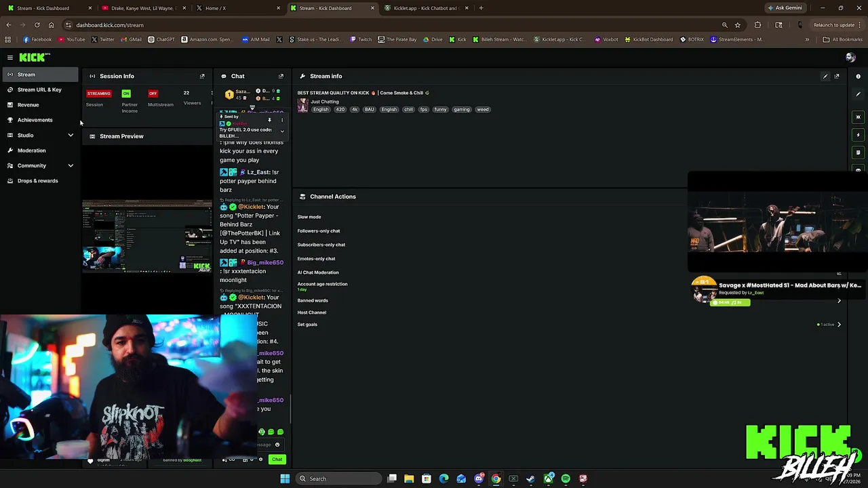
Task: Open File Explorer from the taskbar
Action: tap(409, 479)
